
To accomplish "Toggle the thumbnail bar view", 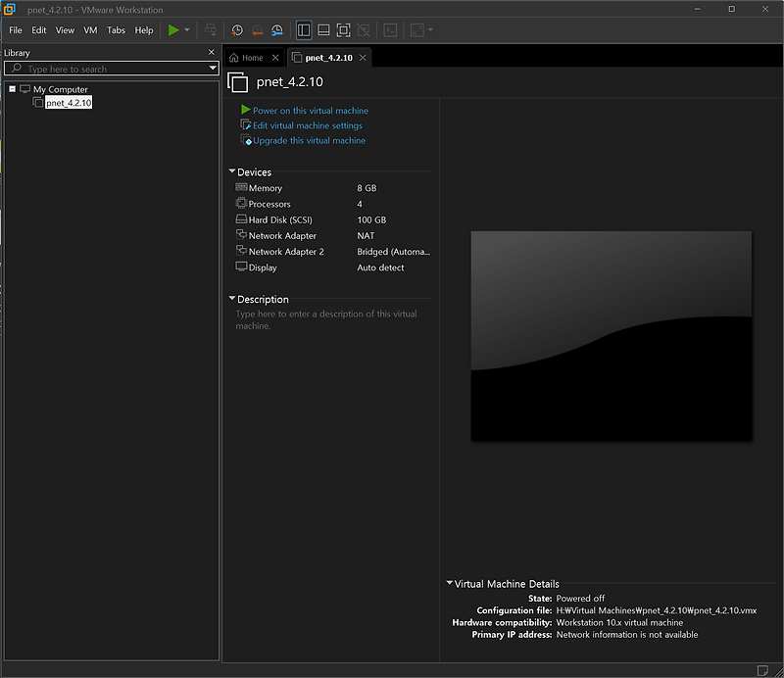I will click(x=323, y=30).
